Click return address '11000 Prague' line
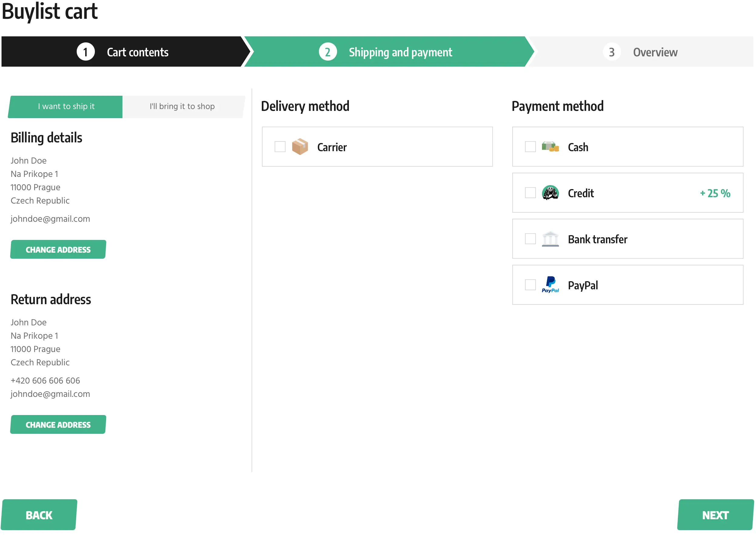 pyautogui.click(x=35, y=350)
